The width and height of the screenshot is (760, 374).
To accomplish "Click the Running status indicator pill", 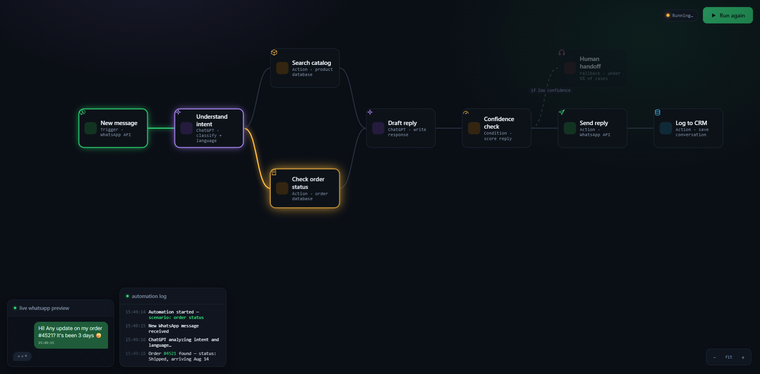I will point(680,16).
